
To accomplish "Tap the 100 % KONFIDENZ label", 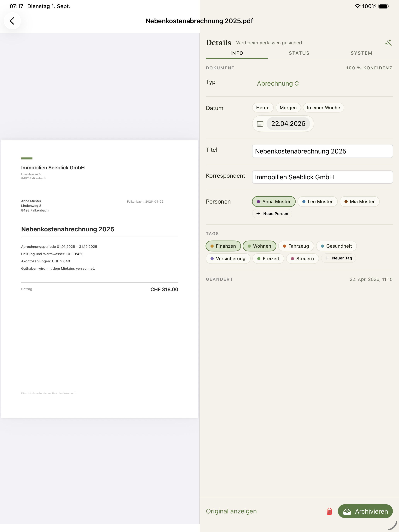I will [x=369, y=68].
